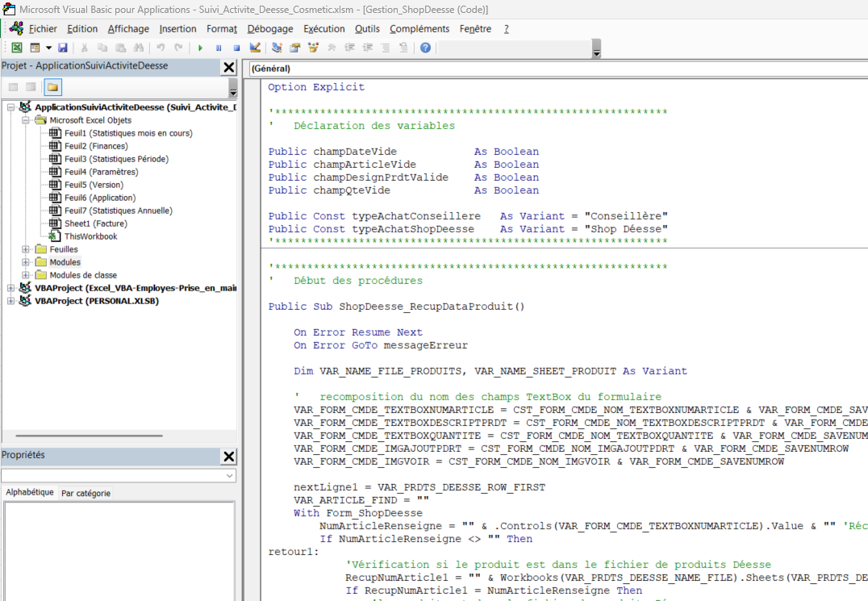Toggle folders view in the Project Explorer
Screen dimensions: 868x601
[52, 89]
